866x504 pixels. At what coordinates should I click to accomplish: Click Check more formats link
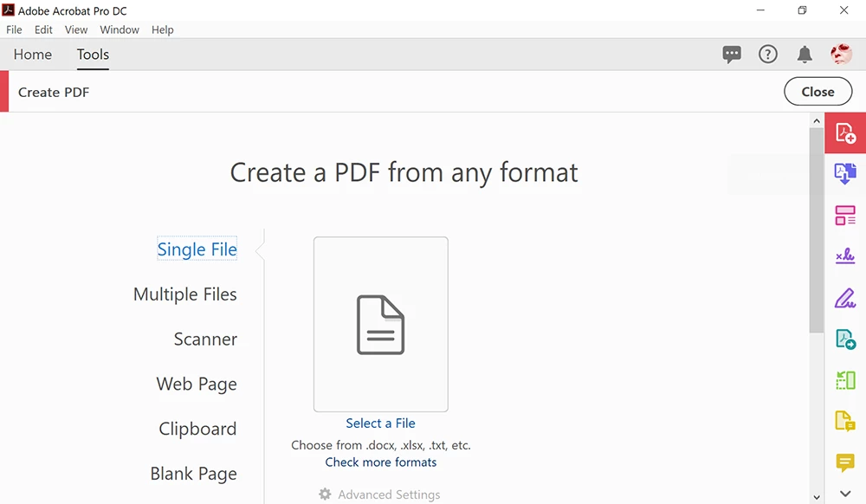[x=380, y=462]
